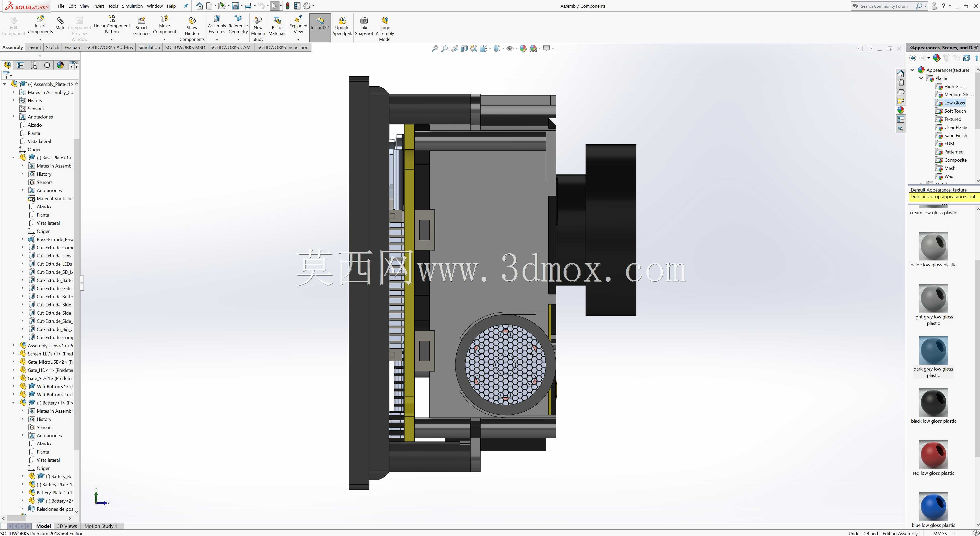The width and height of the screenshot is (980, 536).
Task: Collapse Appearances(texture) folder
Action: [x=912, y=70]
